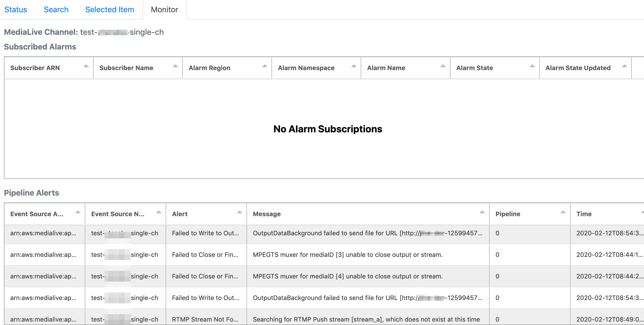The width and height of the screenshot is (644, 325).
Task: Select the Monitor tab
Action: point(164,10)
